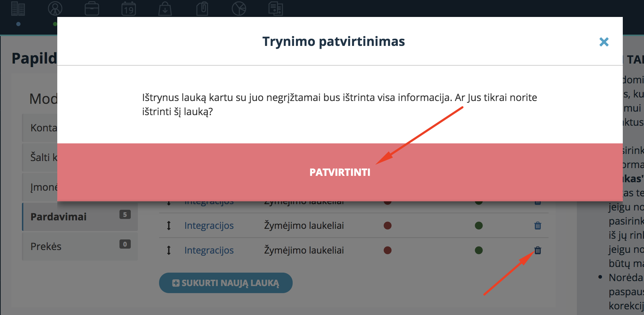Open the download inbox icon in top bar
The height and width of the screenshot is (315, 644).
tap(165, 8)
